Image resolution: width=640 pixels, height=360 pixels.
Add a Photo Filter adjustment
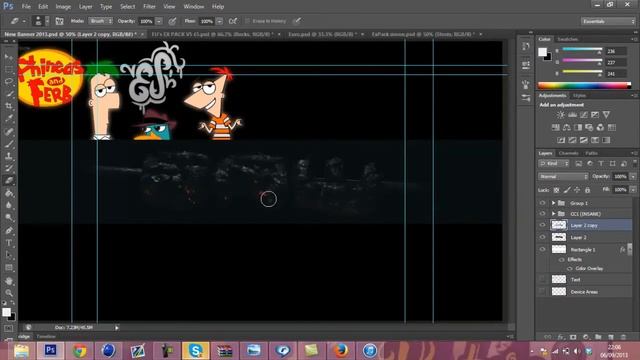[589, 127]
